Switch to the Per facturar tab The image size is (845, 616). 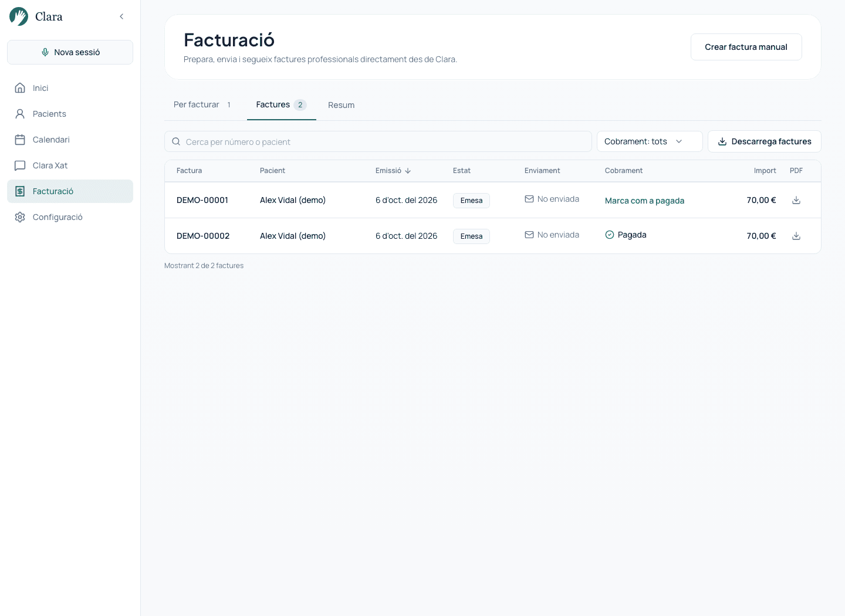tap(202, 105)
